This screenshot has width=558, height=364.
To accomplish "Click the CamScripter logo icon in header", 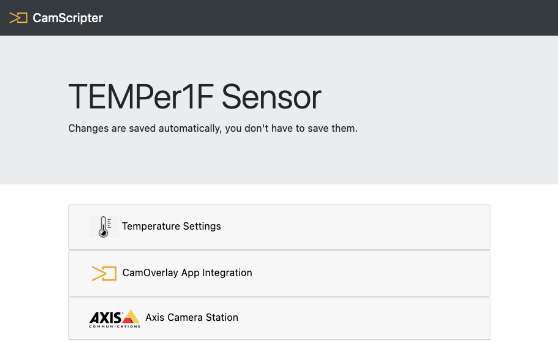I will point(19,18).
